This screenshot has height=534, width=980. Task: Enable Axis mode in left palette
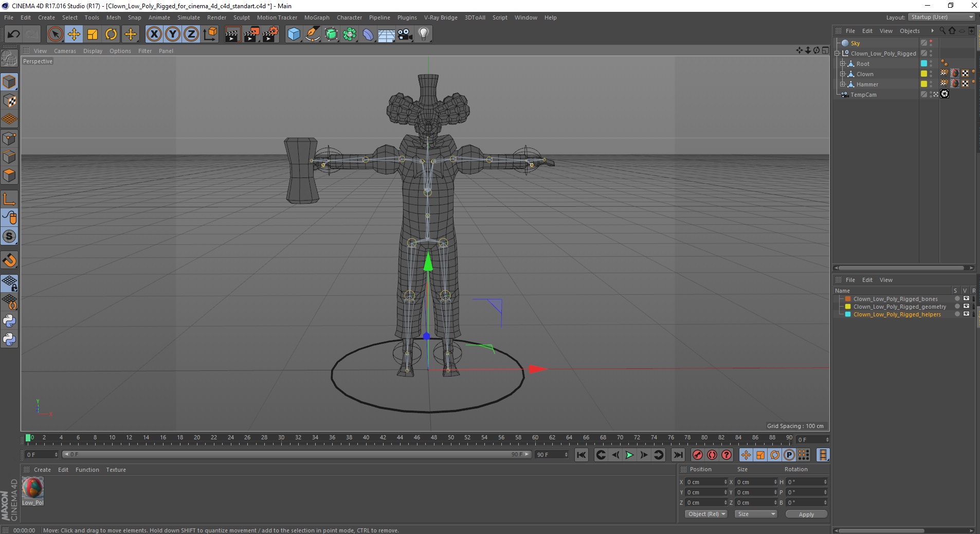(x=9, y=199)
